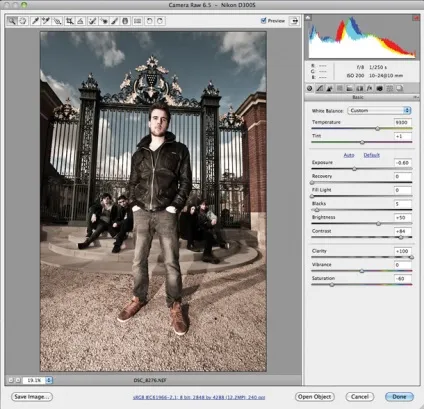Toggle highlight clipping warning on histogram
This screenshot has width=424, height=409.
(416, 18)
